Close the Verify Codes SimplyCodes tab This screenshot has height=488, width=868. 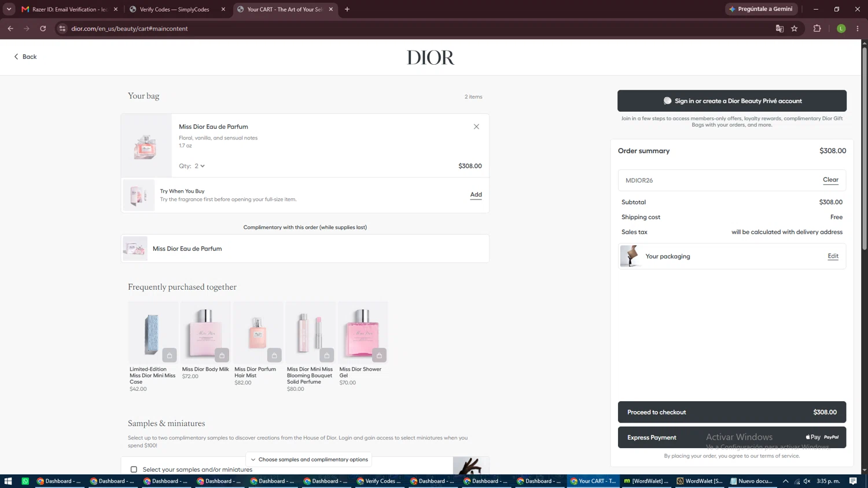[223, 9]
